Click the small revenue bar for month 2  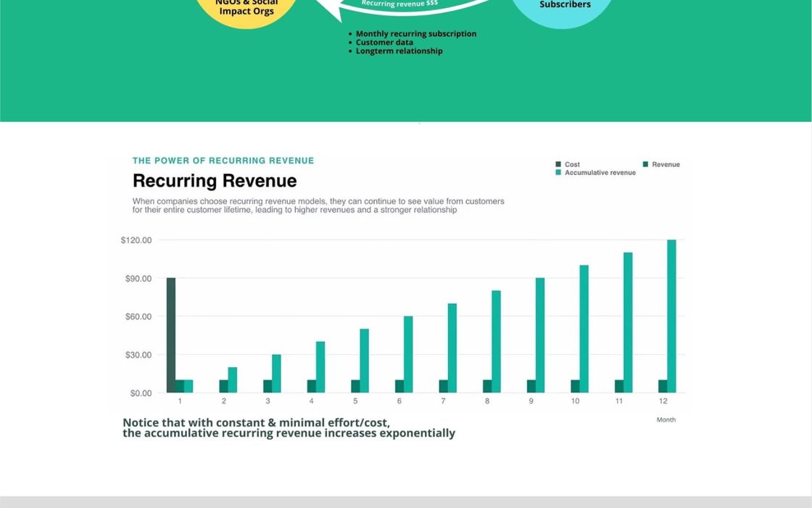(x=224, y=387)
